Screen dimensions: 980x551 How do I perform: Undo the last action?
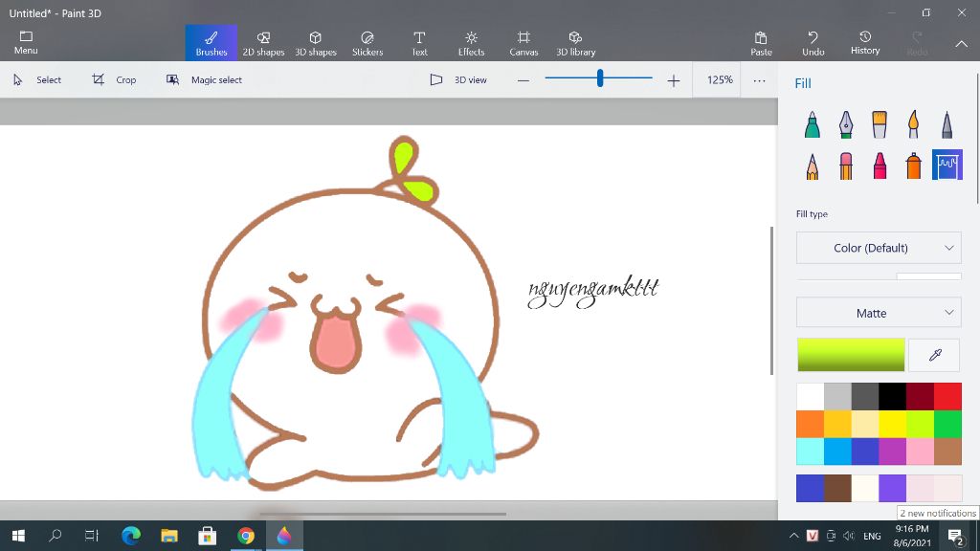(x=813, y=43)
